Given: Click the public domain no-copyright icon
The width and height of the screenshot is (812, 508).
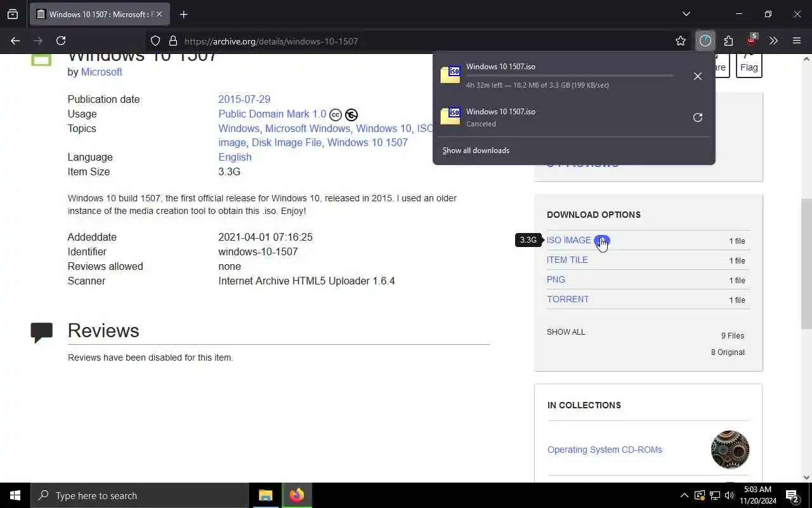Looking at the screenshot, I should pyautogui.click(x=351, y=115).
